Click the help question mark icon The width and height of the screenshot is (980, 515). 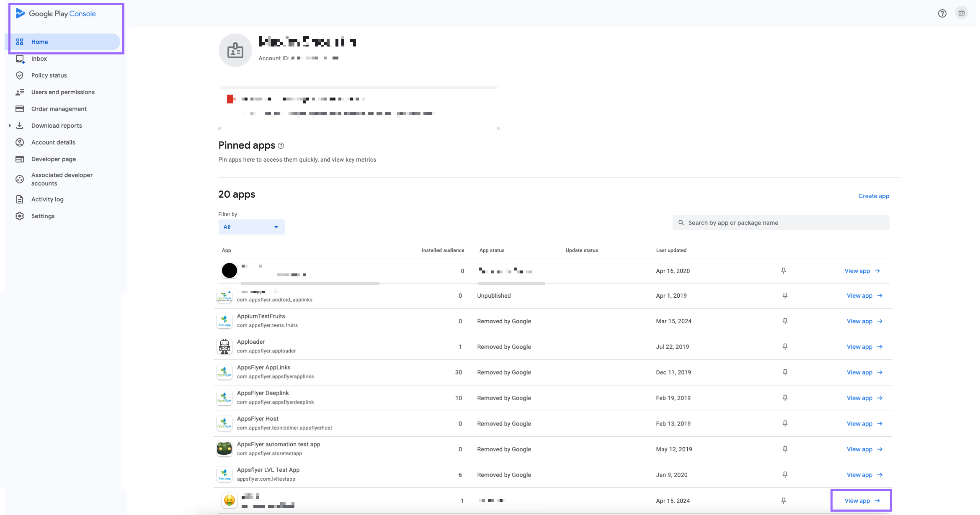(942, 13)
